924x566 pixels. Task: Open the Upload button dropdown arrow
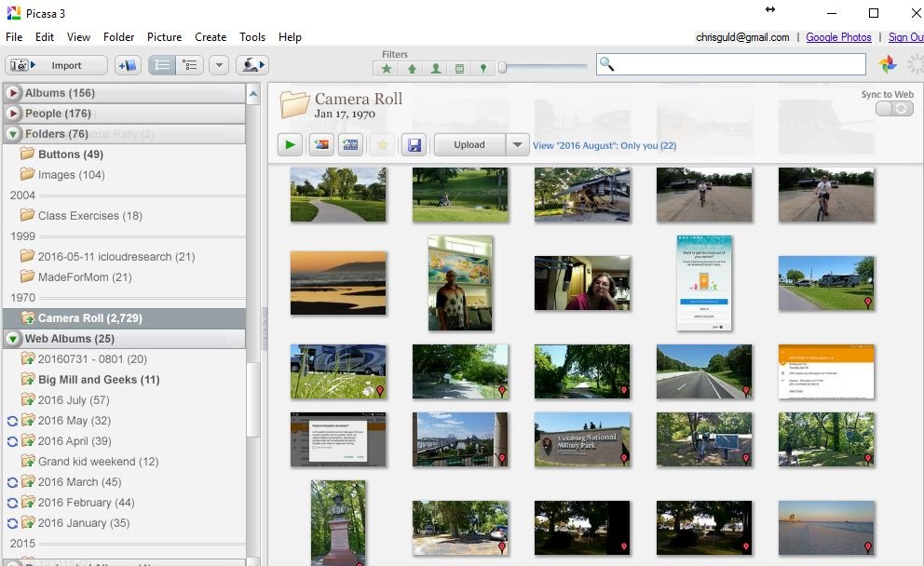[x=517, y=145]
